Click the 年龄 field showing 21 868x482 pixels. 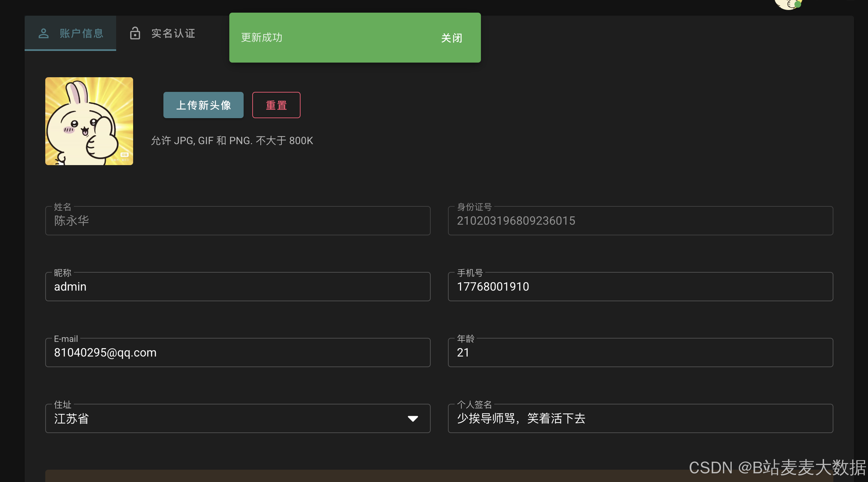[640, 353]
